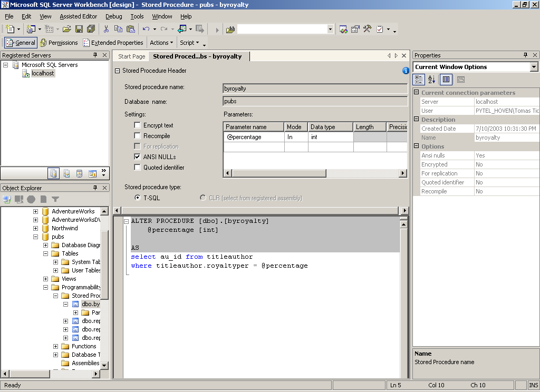Select Analysis Services icon in Registered Servers
The image size is (540, 392).
tap(67, 173)
